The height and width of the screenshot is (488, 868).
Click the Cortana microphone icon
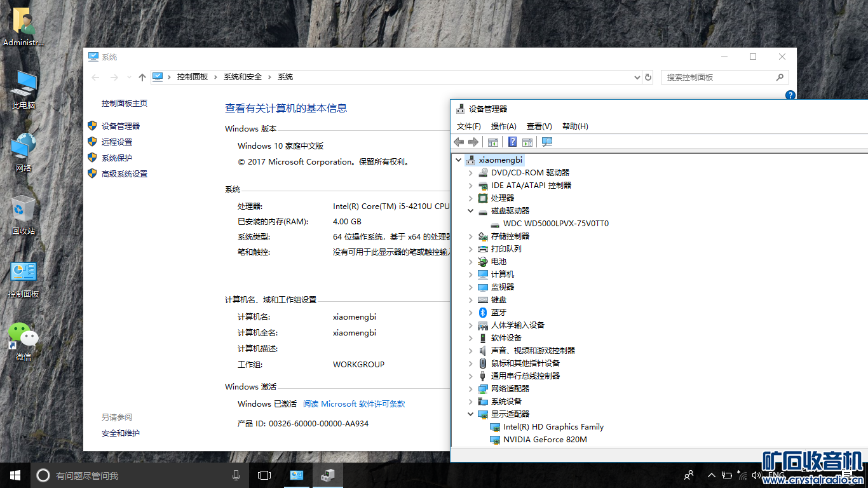pyautogui.click(x=236, y=475)
